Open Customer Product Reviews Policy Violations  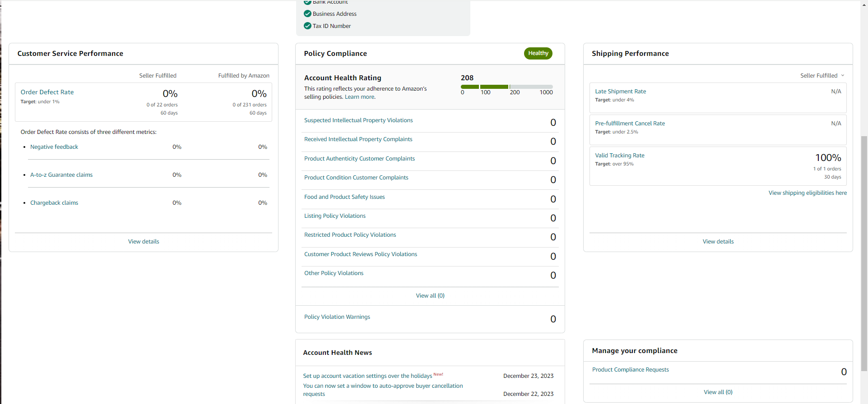pyautogui.click(x=361, y=254)
